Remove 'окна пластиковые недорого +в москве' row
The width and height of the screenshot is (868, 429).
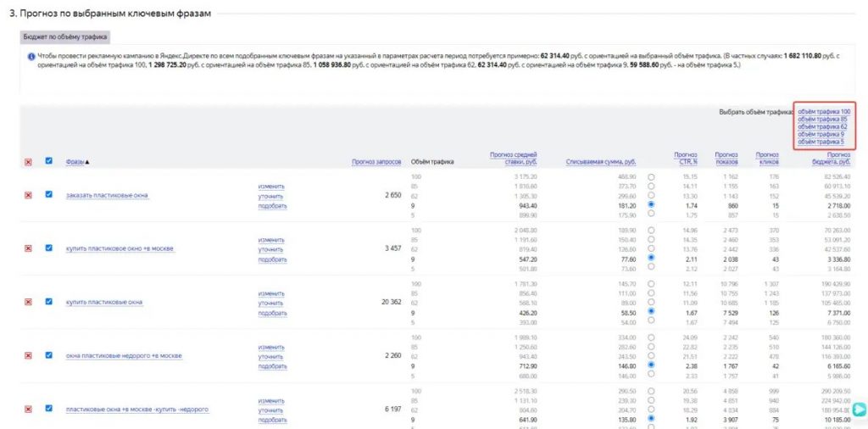click(x=28, y=355)
